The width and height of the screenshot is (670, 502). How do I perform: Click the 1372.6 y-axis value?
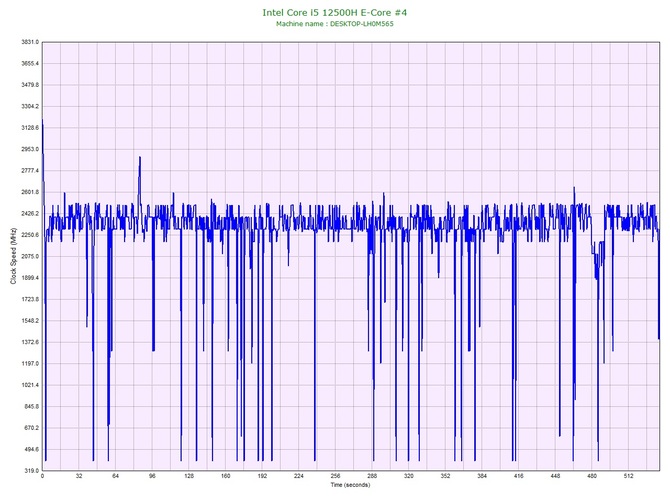[30, 342]
